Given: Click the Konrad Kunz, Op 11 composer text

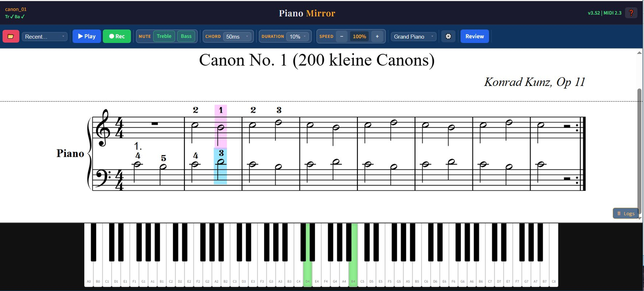Looking at the screenshot, I should point(535,82).
